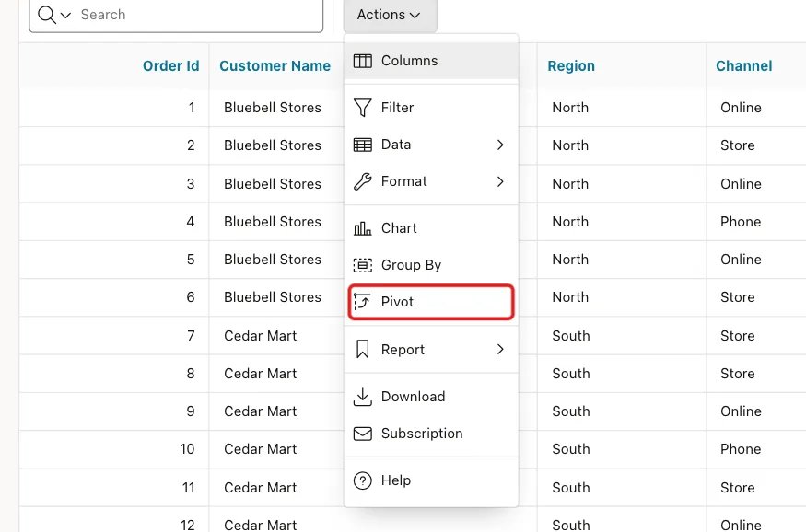The height and width of the screenshot is (532, 806).
Task: Click the Report bookmark icon
Action: [x=362, y=349]
